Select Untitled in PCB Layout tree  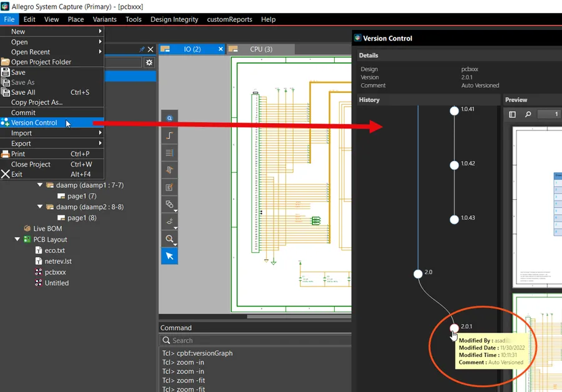tap(57, 283)
